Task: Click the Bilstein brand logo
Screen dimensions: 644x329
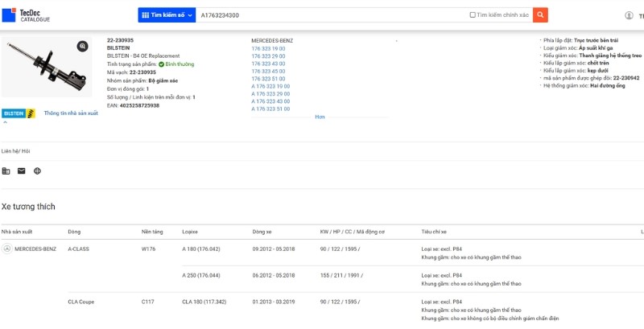Action: coord(19,113)
